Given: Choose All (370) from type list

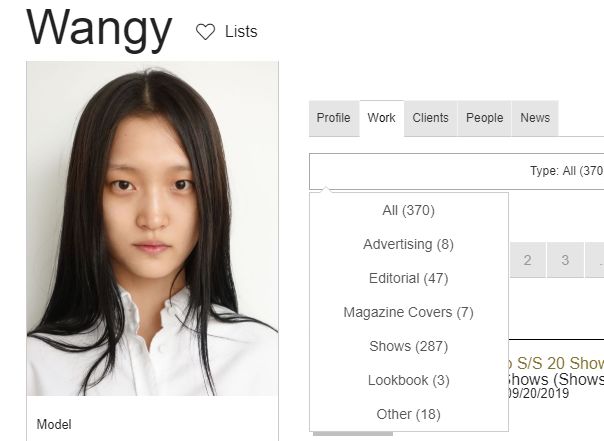Looking at the screenshot, I should 408,210.
